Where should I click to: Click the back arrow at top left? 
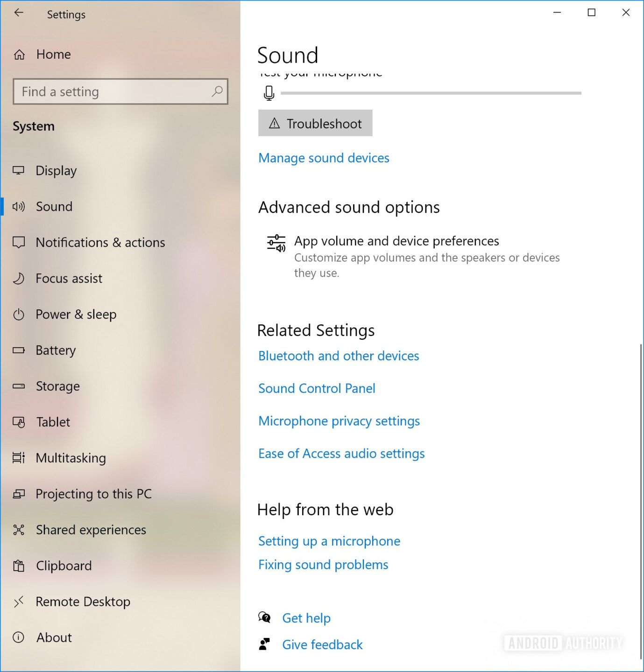19,13
